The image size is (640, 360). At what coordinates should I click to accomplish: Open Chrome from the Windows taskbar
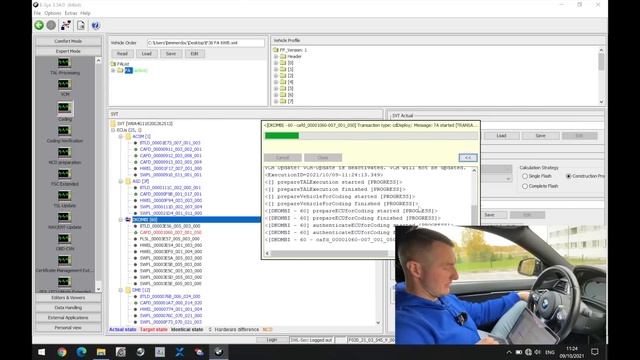[62, 352]
